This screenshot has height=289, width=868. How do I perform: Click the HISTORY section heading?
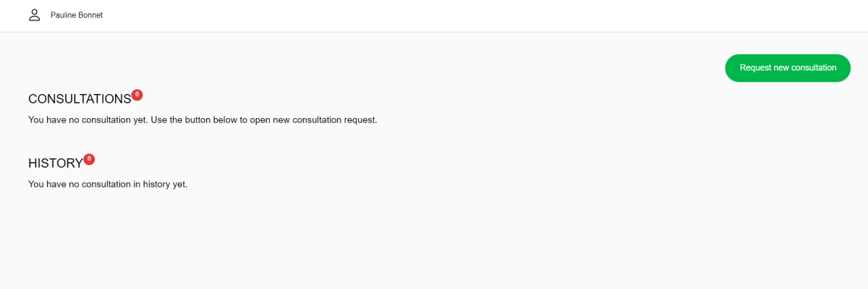[56, 164]
